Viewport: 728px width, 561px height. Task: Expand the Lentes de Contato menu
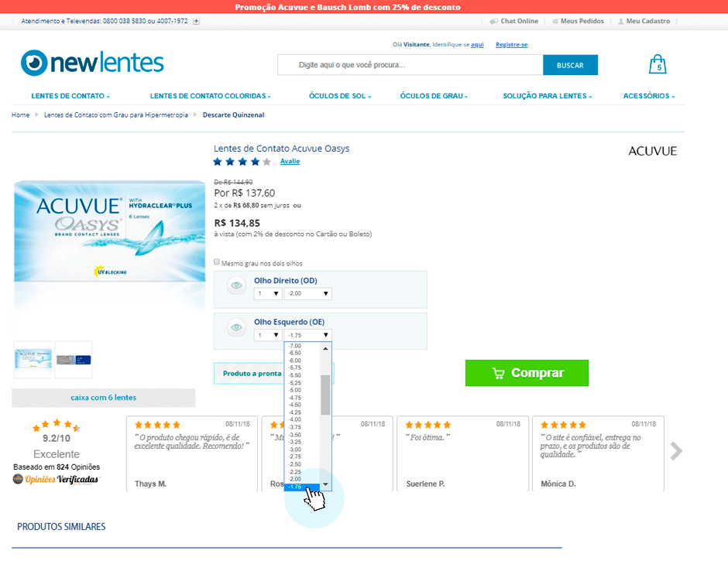[70, 96]
